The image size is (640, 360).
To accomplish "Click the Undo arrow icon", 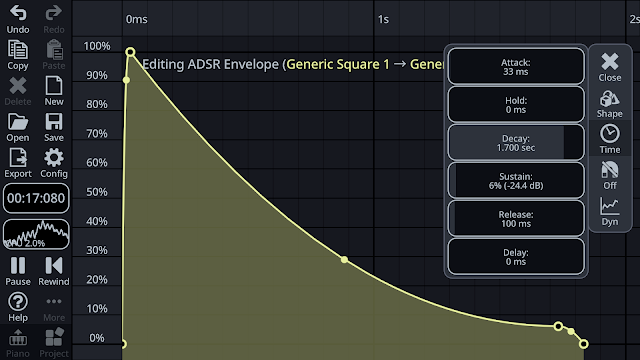I will point(18,13).
